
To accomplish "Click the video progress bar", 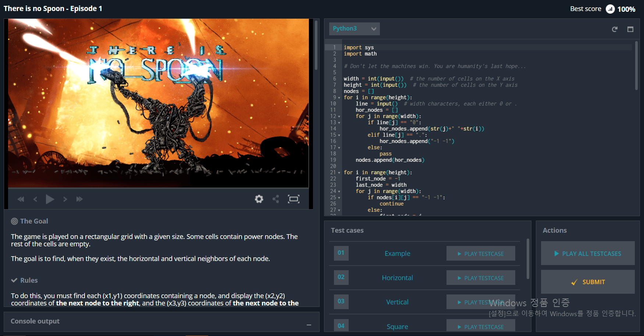I will (158, 187).
